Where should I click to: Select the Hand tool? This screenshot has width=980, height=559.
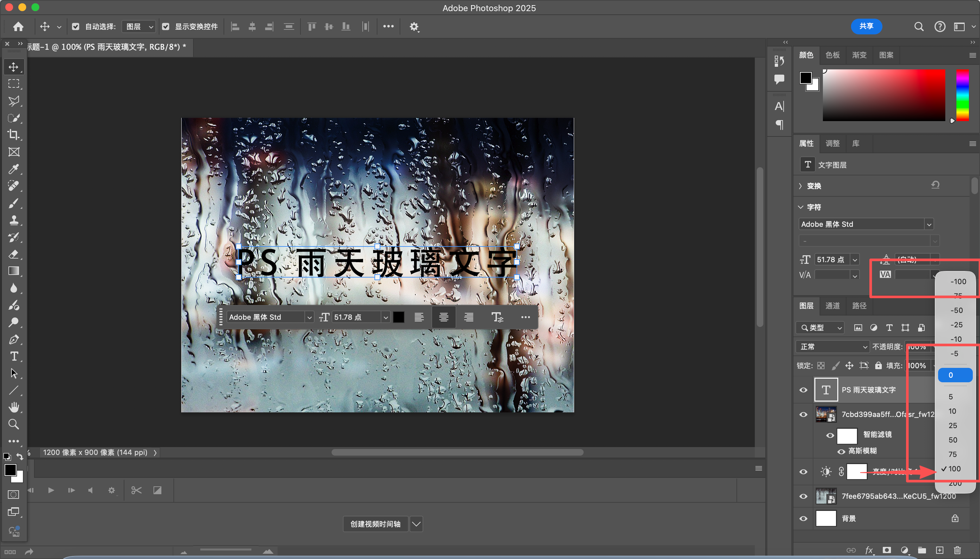[13, 407]
